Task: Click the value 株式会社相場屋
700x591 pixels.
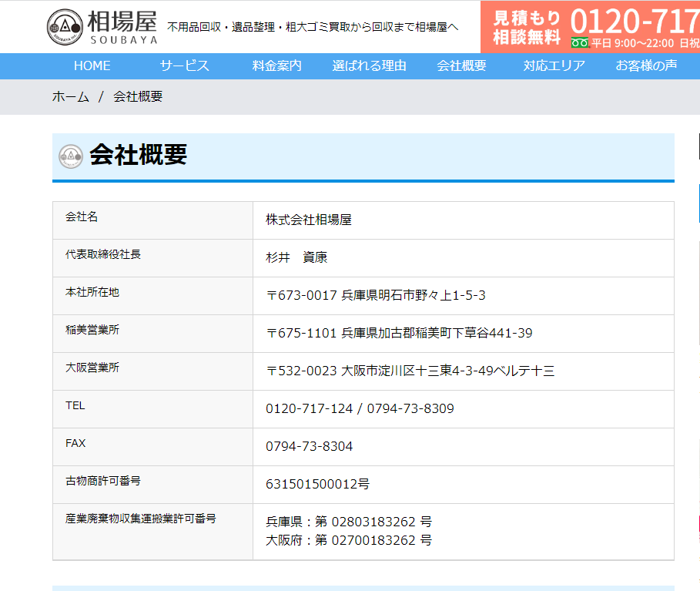Action: (309, 220)
